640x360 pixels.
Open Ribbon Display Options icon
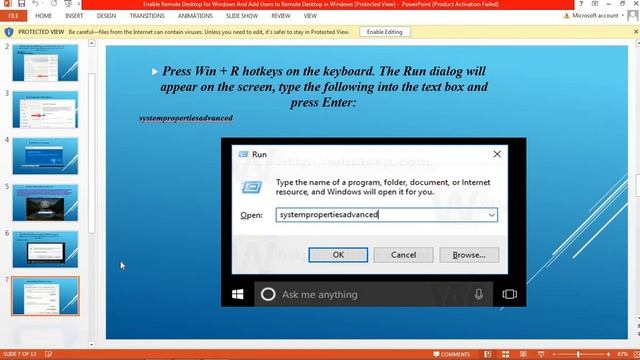(595, 4)
